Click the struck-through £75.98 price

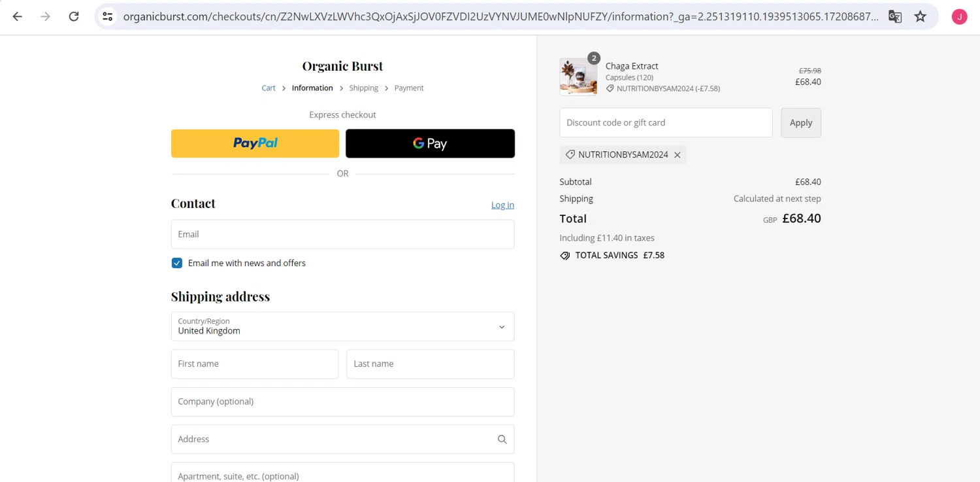[x=810, y=71]
